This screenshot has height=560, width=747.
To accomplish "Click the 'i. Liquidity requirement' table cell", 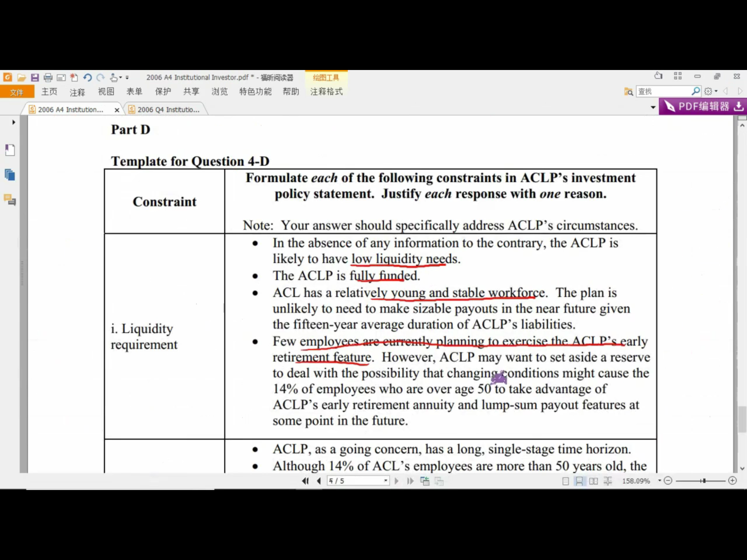I will (x=165, y=336).
